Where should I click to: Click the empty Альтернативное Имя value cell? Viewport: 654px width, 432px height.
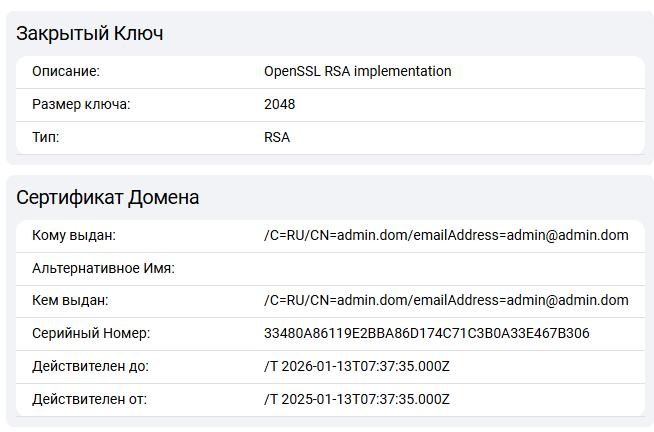pyautogui.click(x=445, y=269)
